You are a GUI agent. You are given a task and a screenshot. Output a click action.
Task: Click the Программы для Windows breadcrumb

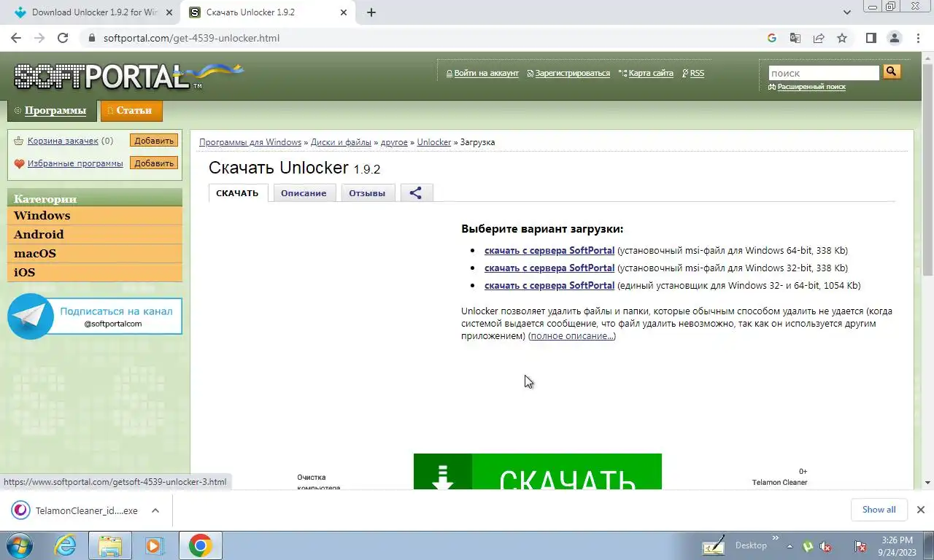(x=250, y=142)
